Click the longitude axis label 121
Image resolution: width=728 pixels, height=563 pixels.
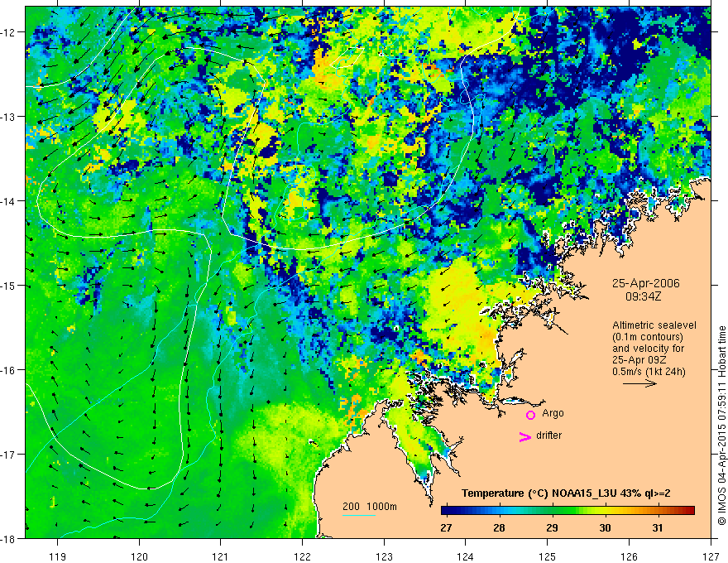pos(221,556)
